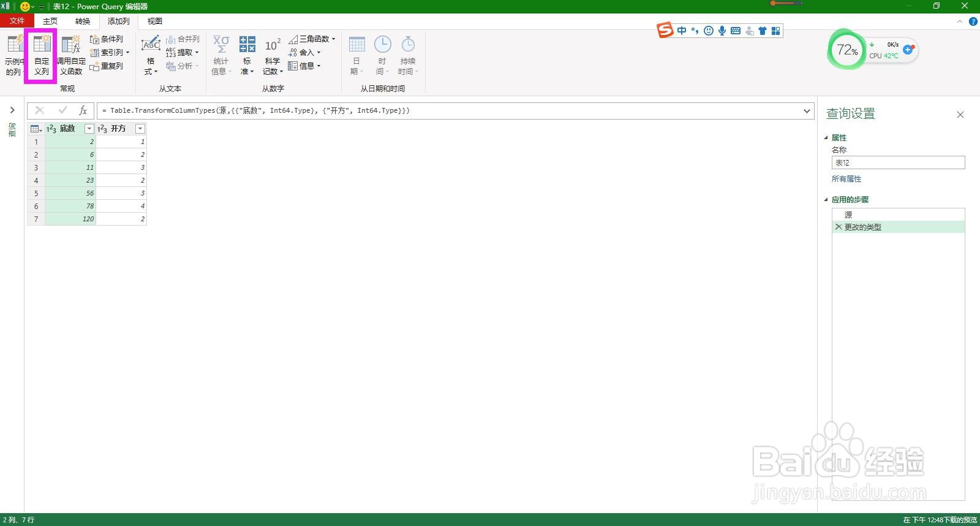Switch to the 视图 tab
Viewport: 980px width, 526px height.
pyautogui.click(x=155, y=21)
